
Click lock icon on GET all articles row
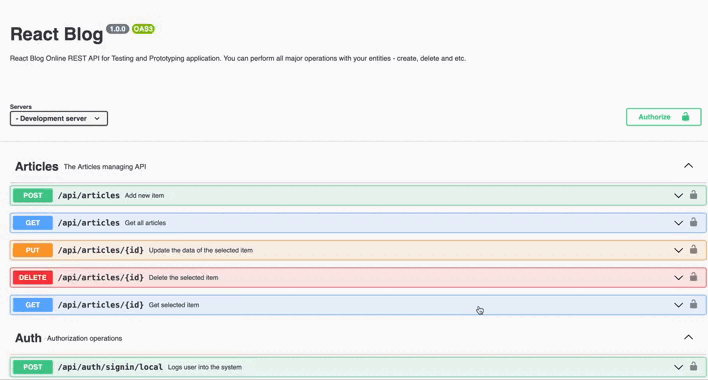[693, 222]
